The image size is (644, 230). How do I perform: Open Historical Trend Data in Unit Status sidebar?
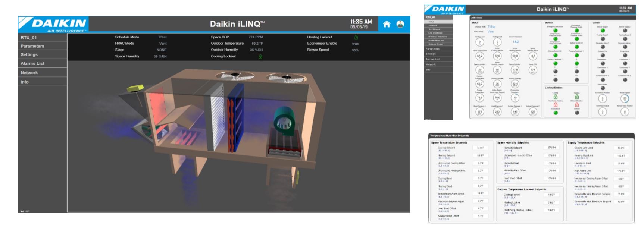point(439,37)
